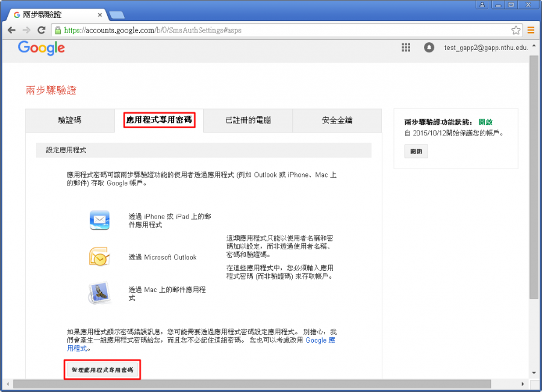Click the Google logo
542x392 pixels.
(41, 48)
